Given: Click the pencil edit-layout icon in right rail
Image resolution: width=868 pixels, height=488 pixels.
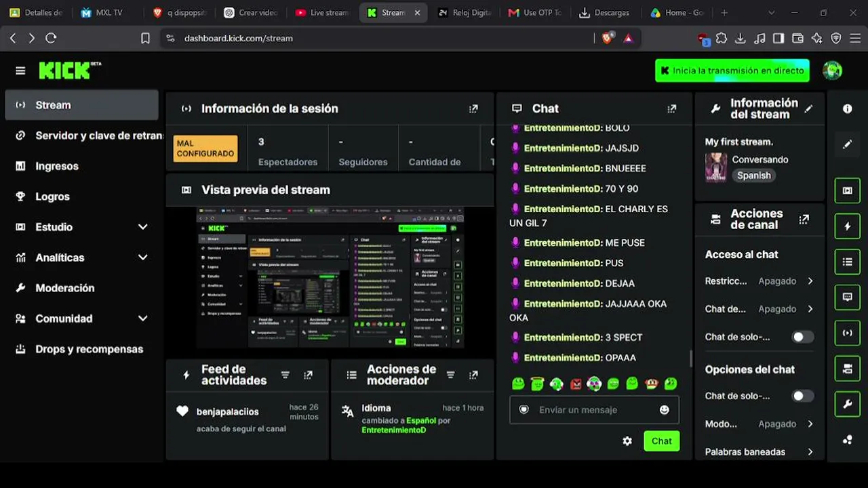Looking at the screenshot, I should pyautogui.click(x=847, y=144).
